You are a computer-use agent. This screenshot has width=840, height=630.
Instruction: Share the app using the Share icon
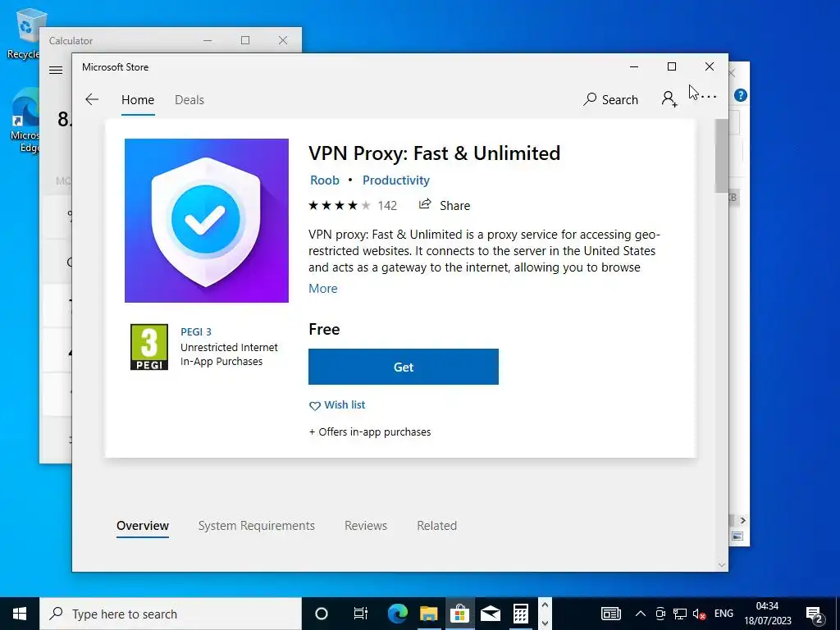444,205
